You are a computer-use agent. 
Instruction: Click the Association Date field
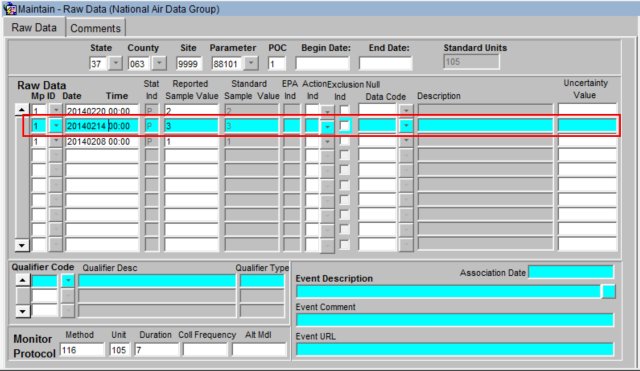pyautogui.click(x=571, y=272)
